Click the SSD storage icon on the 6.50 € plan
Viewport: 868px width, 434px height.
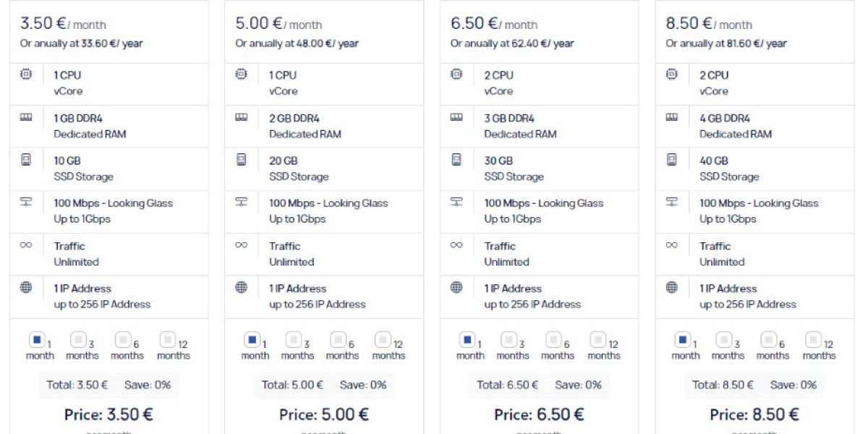pyautogui.click(x=456, y=160)
